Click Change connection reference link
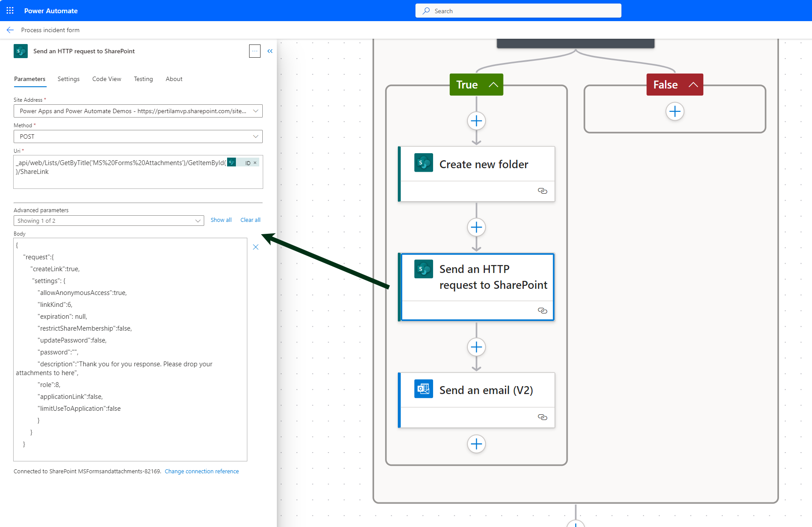 click(x=202, y=471)
